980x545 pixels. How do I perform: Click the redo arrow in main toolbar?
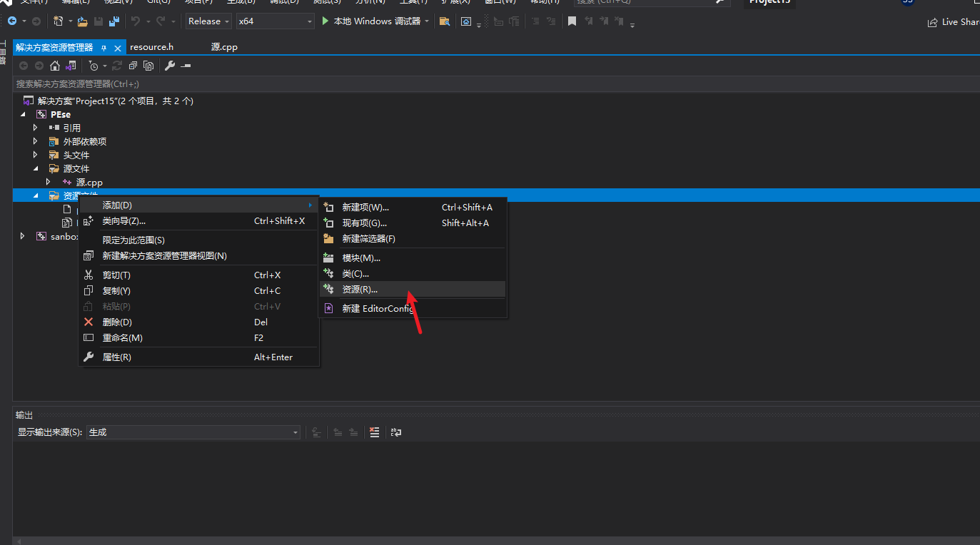pyautogui.click(x=161, y=21)
